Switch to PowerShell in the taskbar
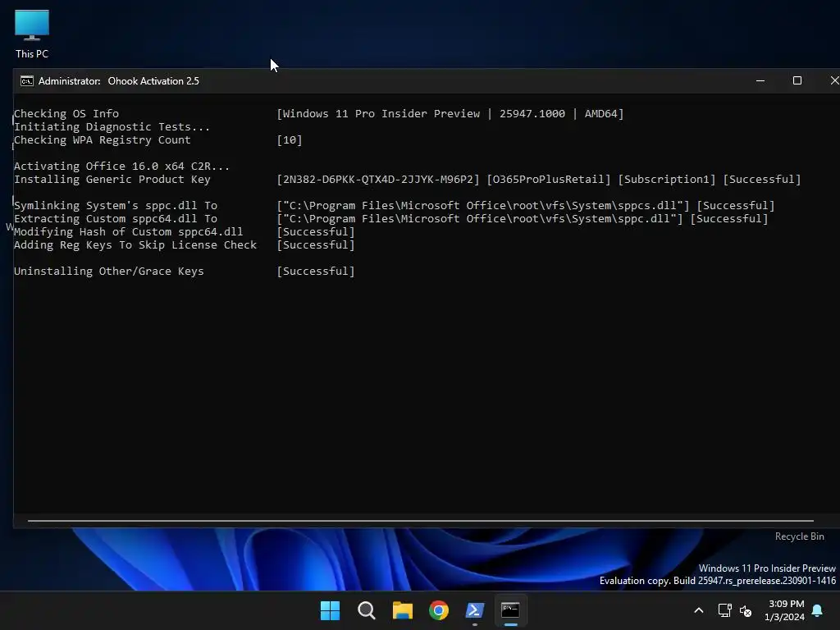 pos(475,610)
